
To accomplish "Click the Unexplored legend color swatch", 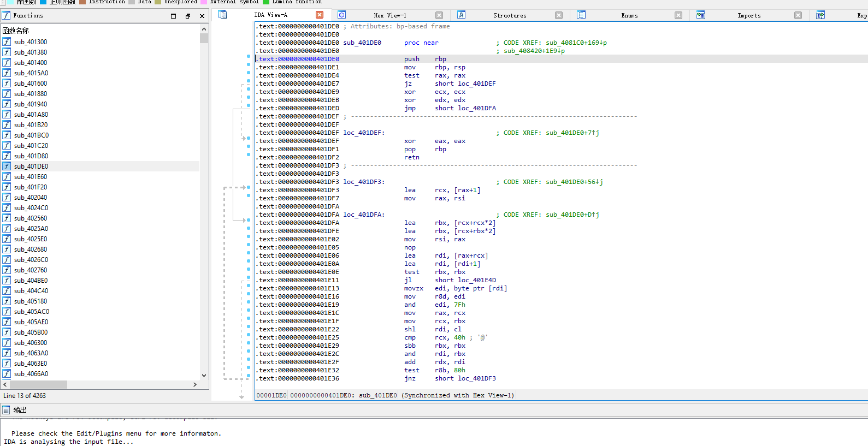I will tap(158, 2).
